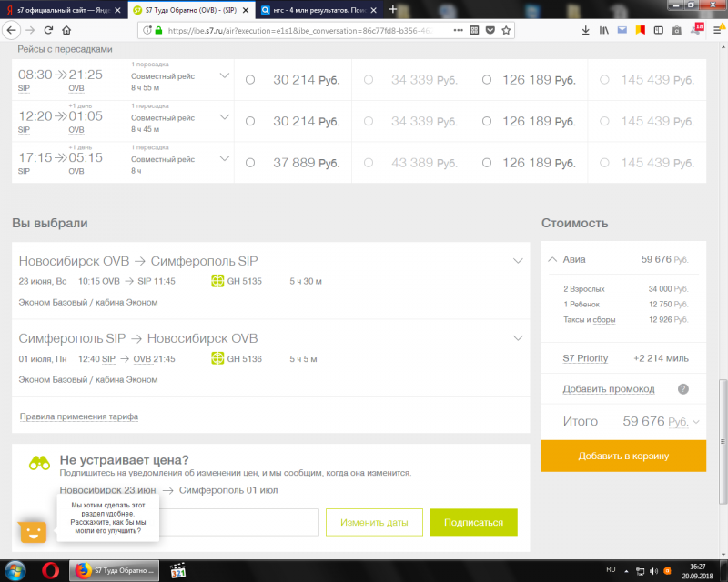Switch to the Яндекс s7 official site tab
The image size is (728, 582).
pyautogui.click(x=64, y=10)
